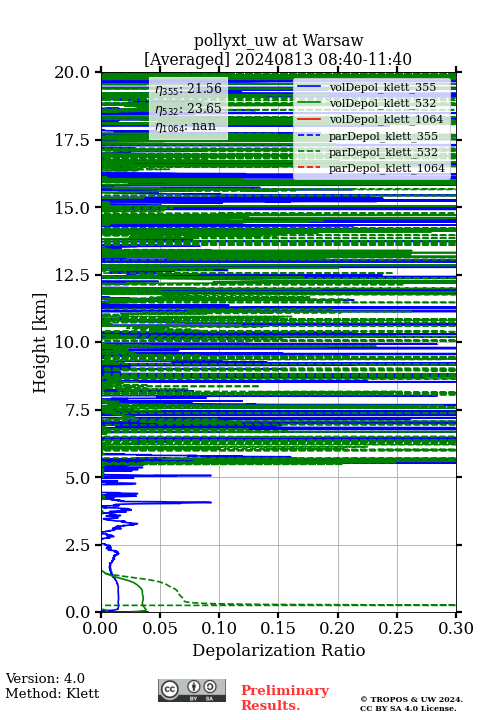Click the TROPOS & UW copyright notice
This screenshot has width=480, height=720.
411,703
